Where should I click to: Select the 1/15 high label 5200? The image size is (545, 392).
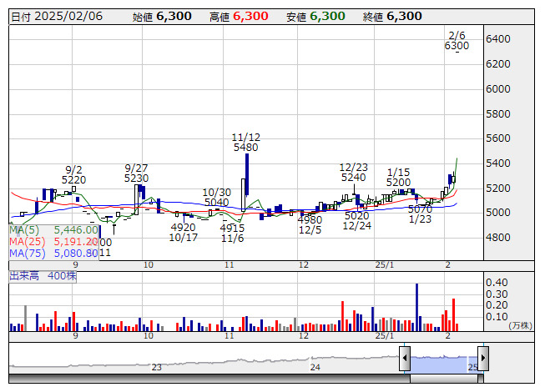click(398, 182)
